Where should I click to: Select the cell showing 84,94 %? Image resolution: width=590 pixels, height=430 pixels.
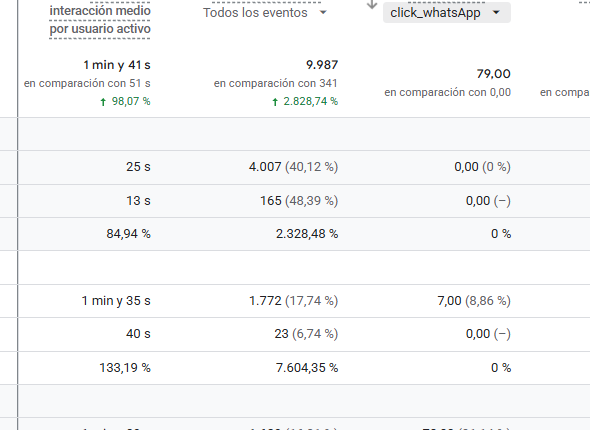[x=128, y=234]
